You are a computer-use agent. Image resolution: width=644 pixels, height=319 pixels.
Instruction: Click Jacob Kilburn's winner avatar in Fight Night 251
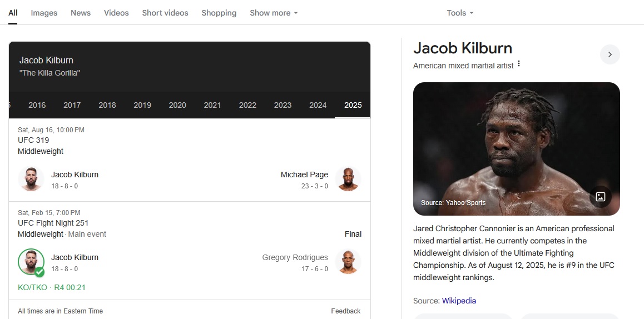(31, 262)
